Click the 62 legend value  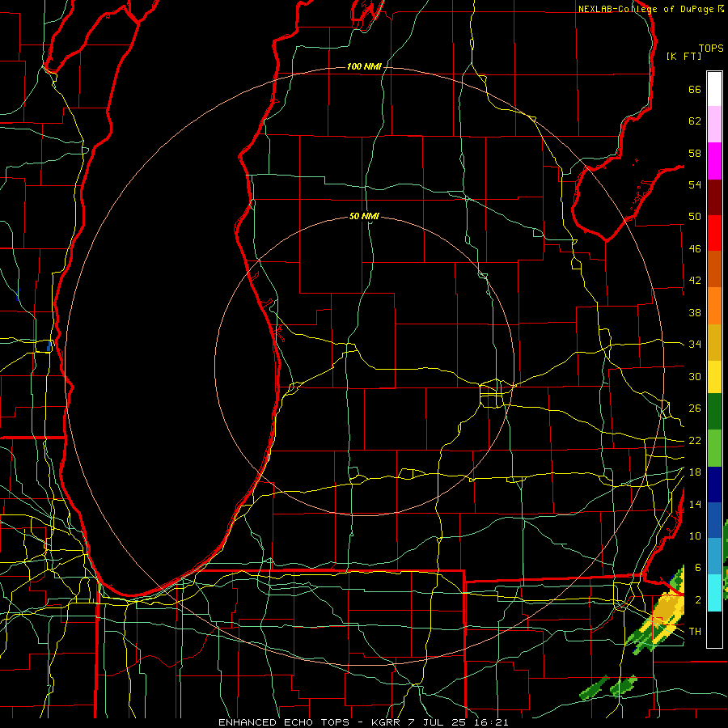tap(695, 121)
